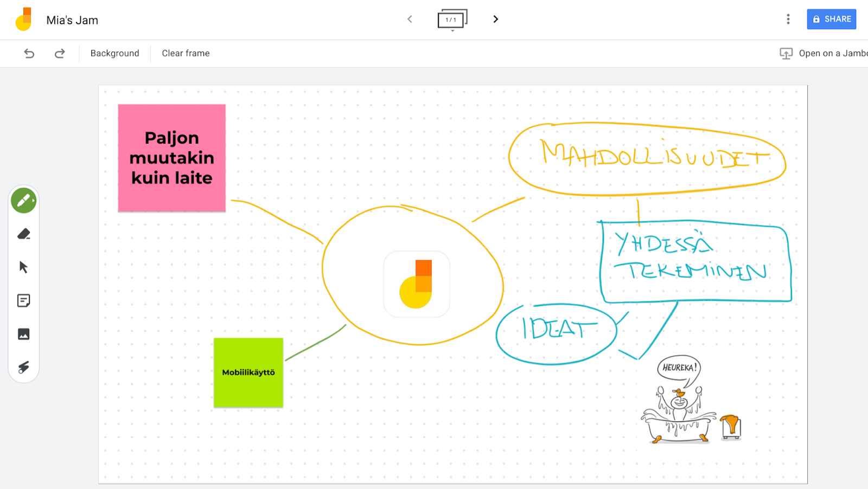Click the cast screen icon beside Open on a Jamboard

click(x=786, y=53)
